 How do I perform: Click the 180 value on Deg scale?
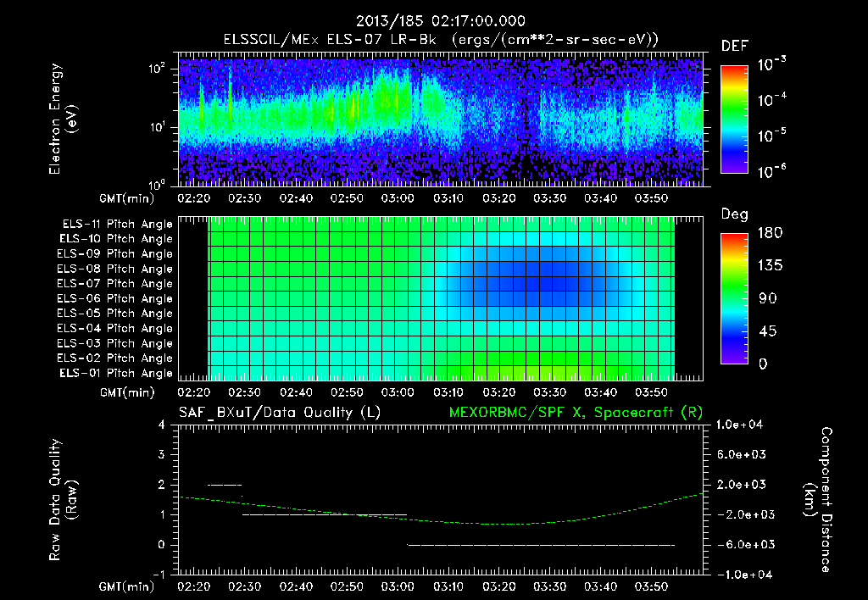770,233
